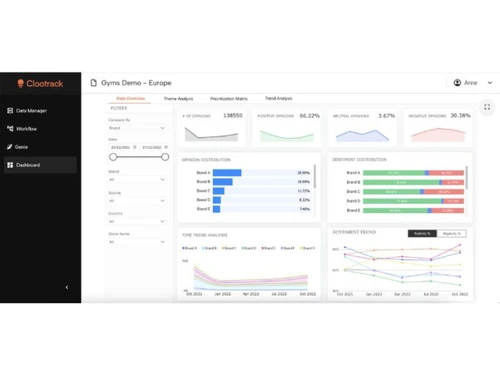Open the Compare By Brand dropdown

tap(137, 128)
